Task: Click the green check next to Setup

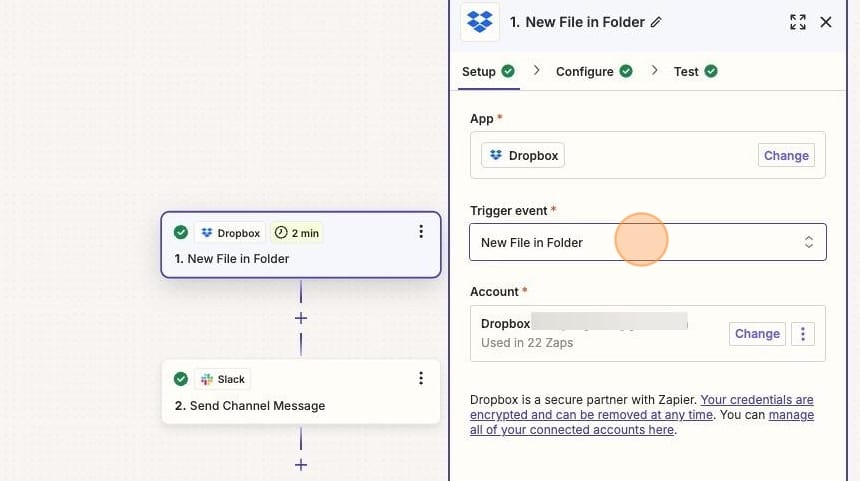Action: pos(508,71)
